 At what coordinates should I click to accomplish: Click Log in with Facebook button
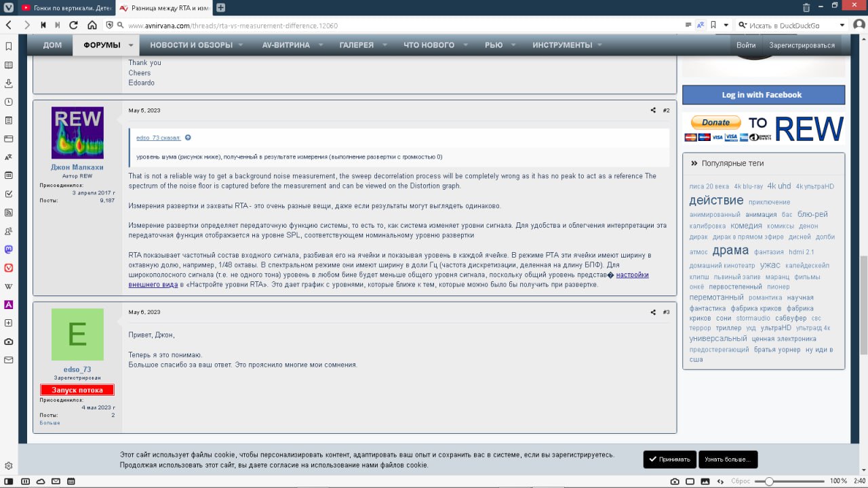[x=764, y=95]
